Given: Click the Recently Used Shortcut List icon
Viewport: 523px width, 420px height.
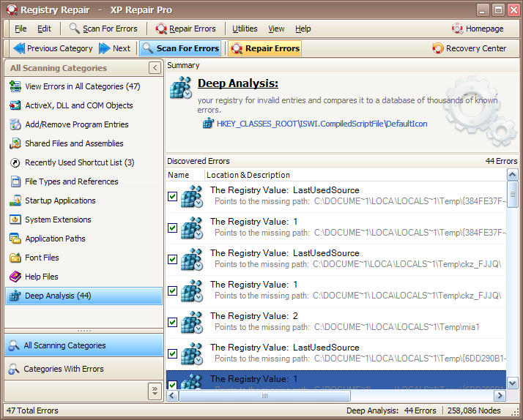Looking at the screenshot, I should [x=15, y=162].
